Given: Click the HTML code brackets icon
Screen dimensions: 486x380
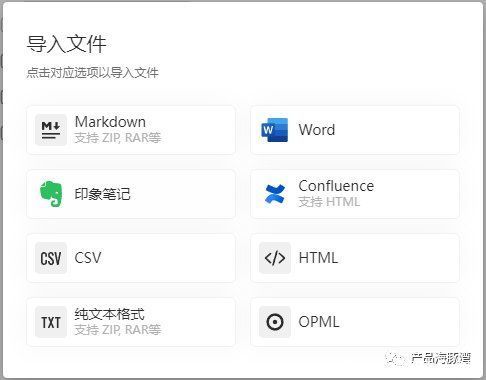Looking at the screenshot, I should pos(275,258).
